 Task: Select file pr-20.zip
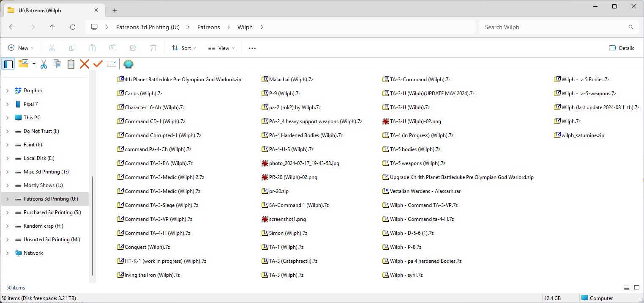[x=275, y=191]
